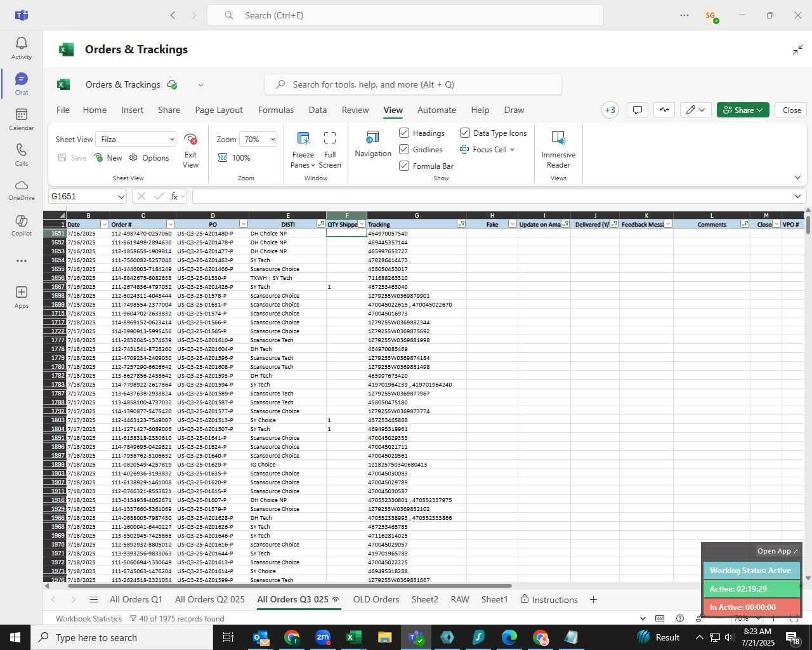Launch Zoom from the taskbar

tap(323, 637)
